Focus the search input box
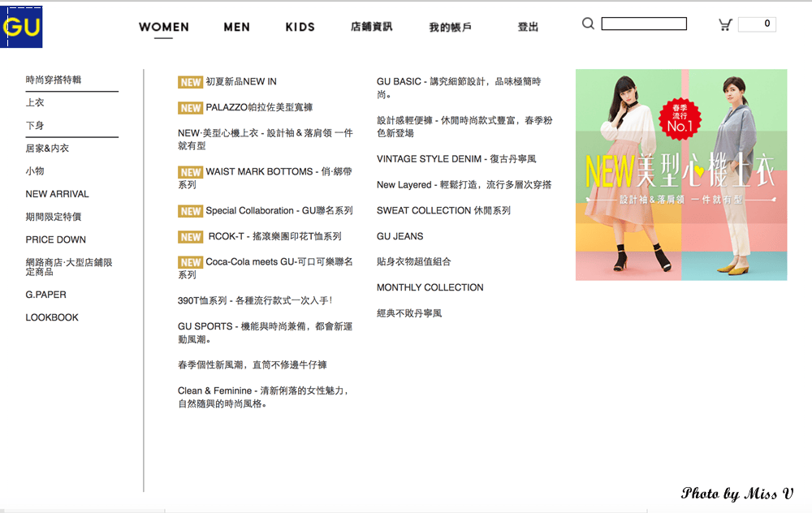Screen dimensions: 812x513 coord(644,24)
